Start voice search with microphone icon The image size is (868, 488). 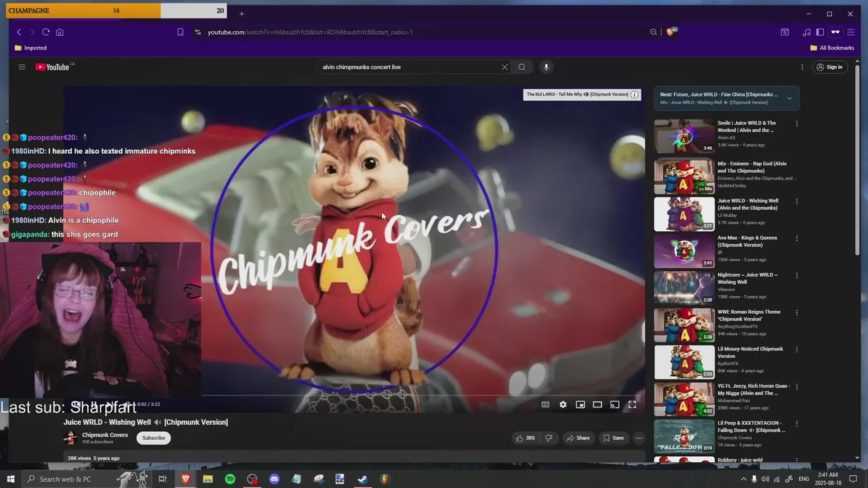coord(546,67)
